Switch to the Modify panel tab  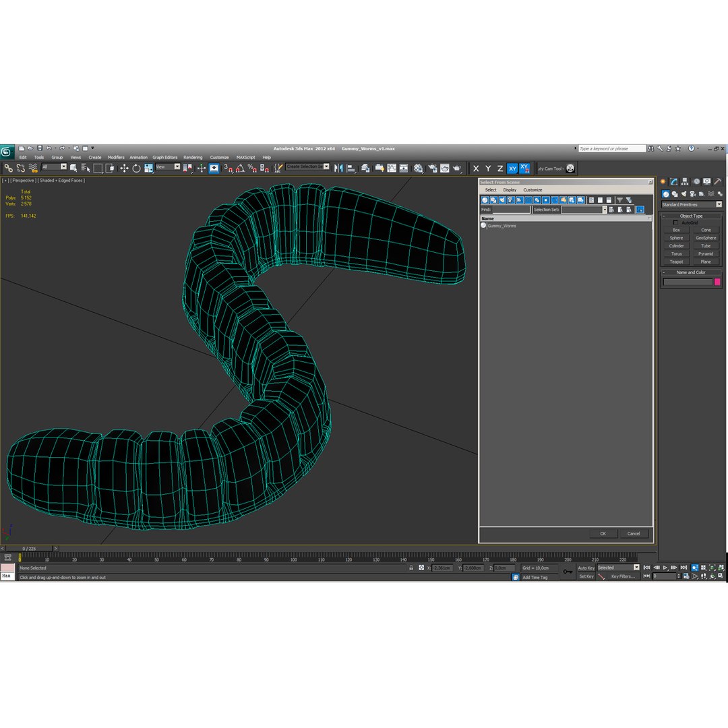coord(673,181)
